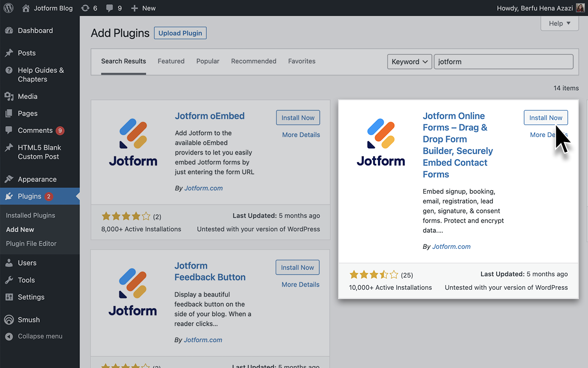Switch to the Featured tab

pyautogui.click(x=171, y=61)
